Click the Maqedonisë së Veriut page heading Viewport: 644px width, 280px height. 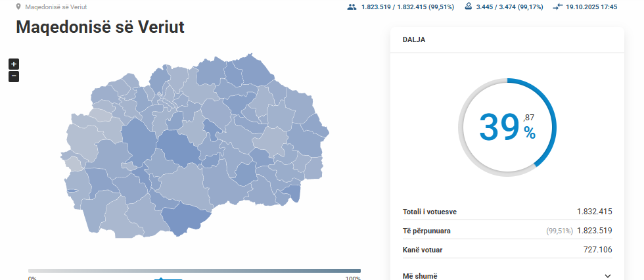(x=100, y=28)
